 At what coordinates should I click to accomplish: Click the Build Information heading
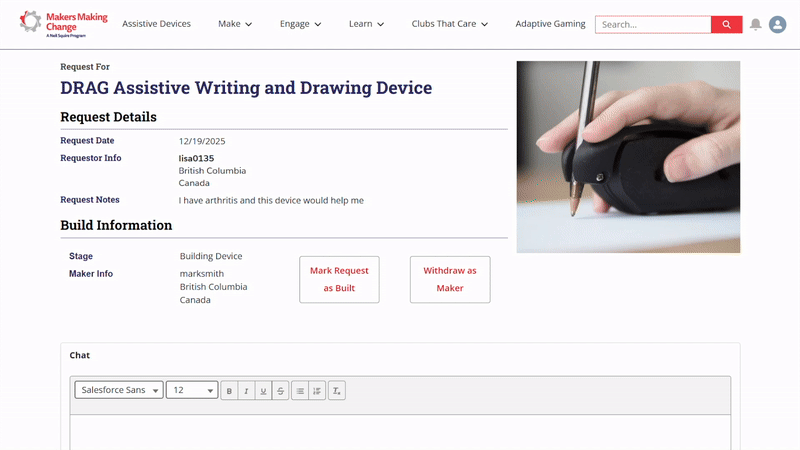(x=116, y=225)
